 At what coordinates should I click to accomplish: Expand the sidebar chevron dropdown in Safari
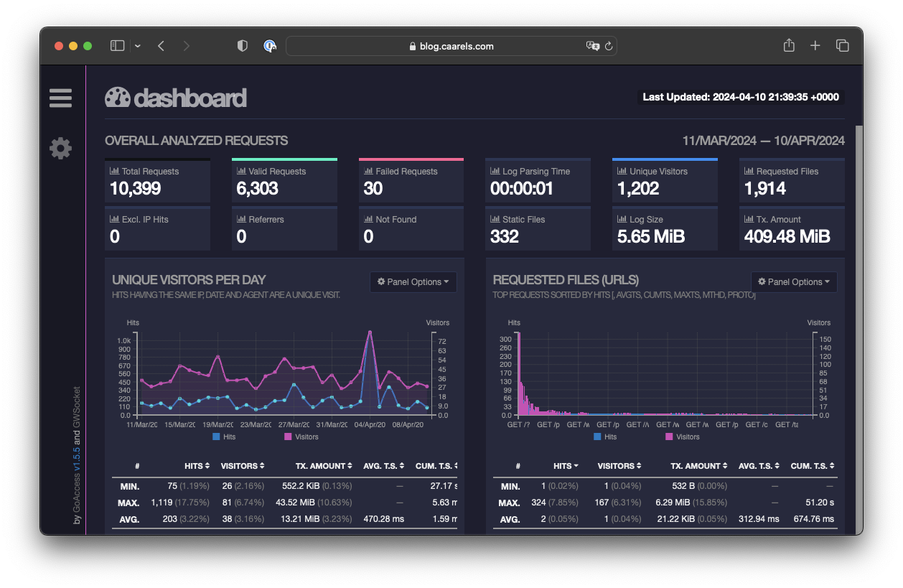point(138,46)
